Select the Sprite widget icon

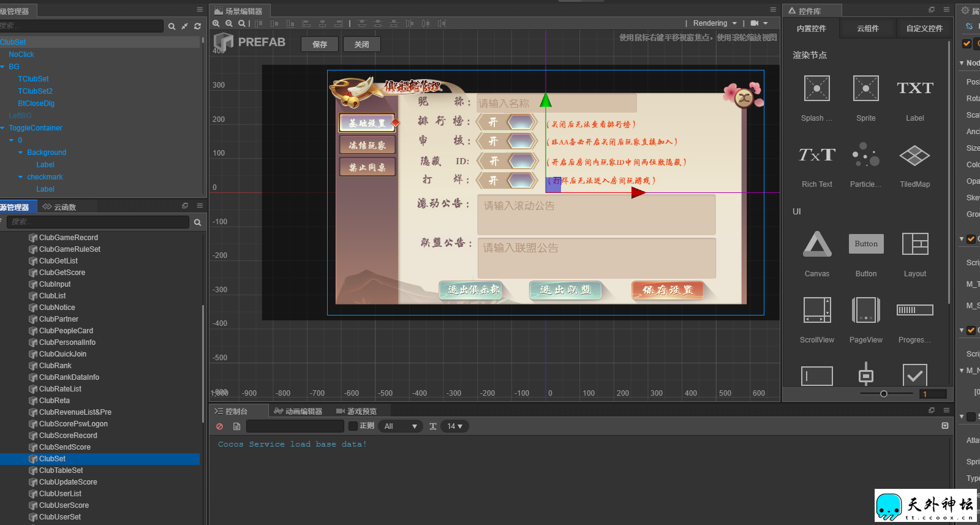coord(866,89)
